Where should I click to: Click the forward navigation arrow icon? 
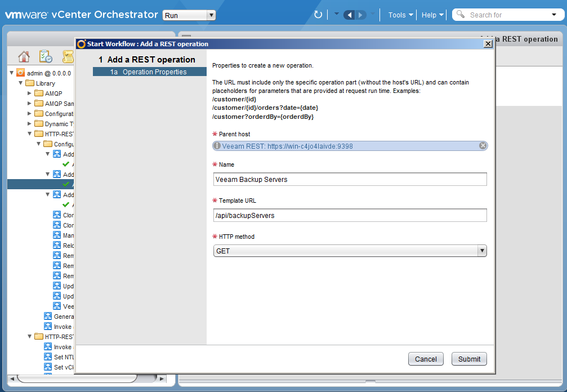[360, 15]
